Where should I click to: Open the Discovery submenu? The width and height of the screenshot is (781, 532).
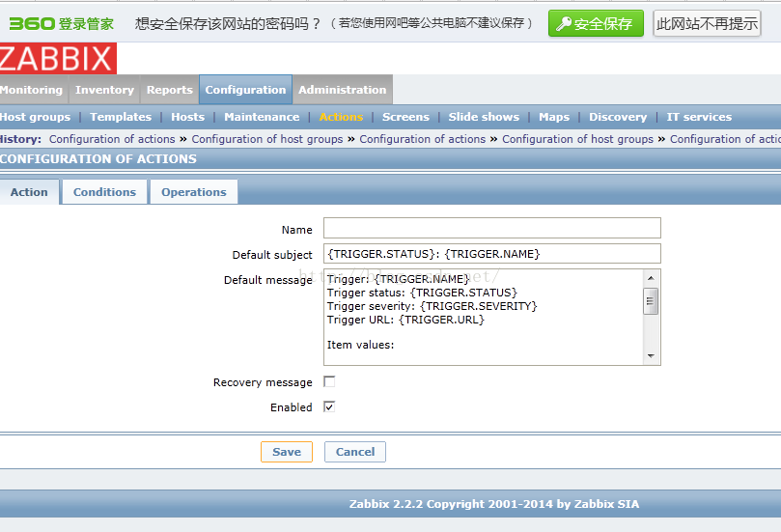coord(618,117)
